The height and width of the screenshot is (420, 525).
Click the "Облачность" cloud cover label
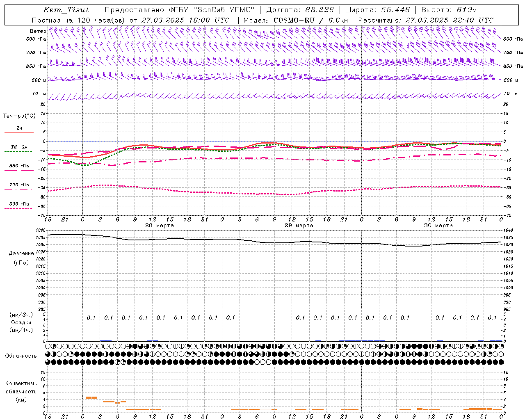[x=21, y=356]
